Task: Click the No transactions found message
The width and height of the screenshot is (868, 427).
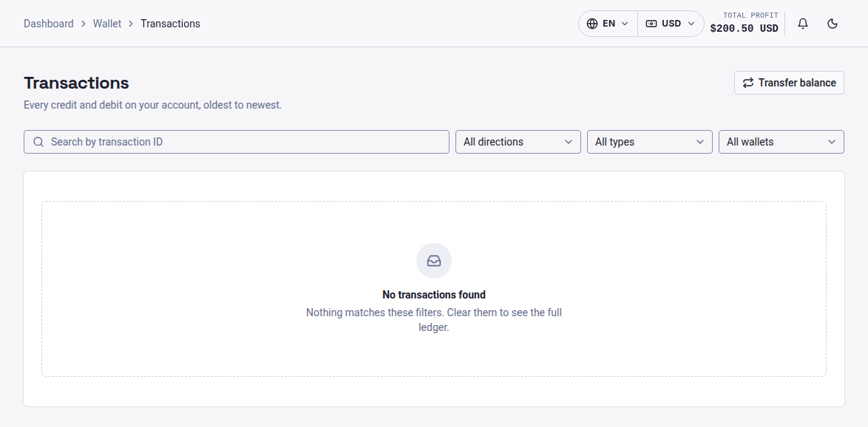Action: [x=434, y=295]
